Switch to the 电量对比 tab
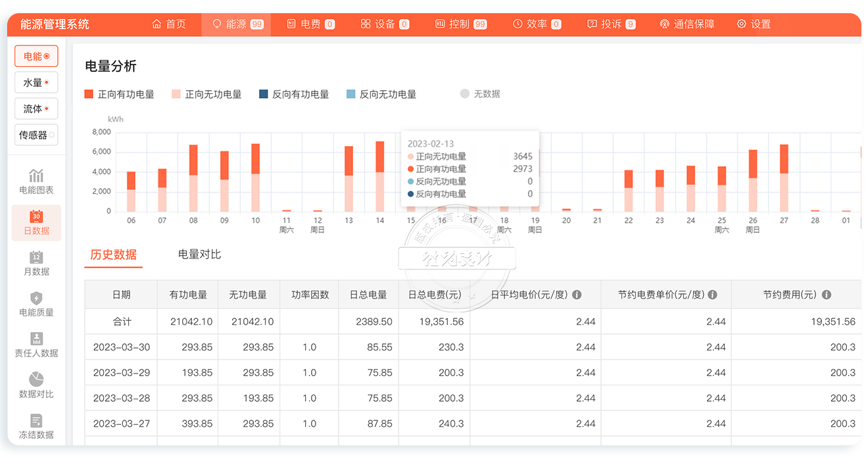 point(199,255)
